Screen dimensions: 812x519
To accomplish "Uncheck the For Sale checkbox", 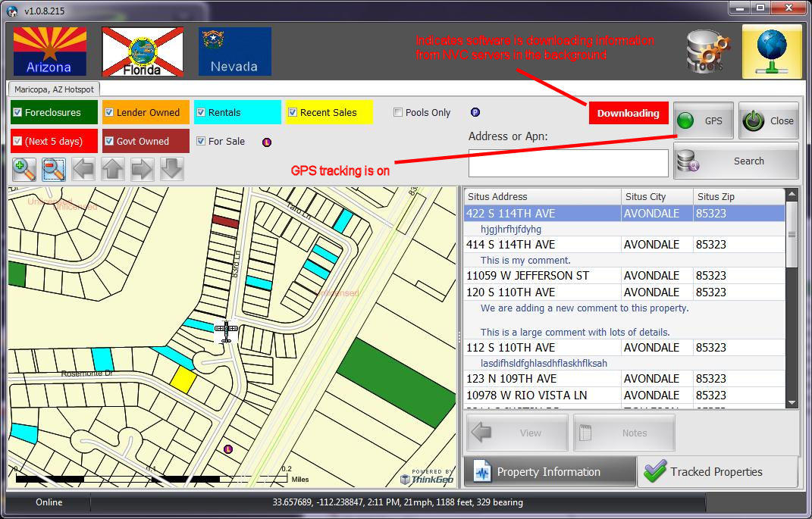I will click(201, 141).
